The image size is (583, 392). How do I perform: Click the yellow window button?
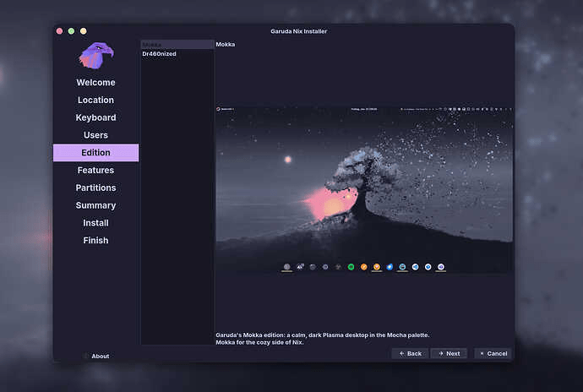(x=84, y=31)
